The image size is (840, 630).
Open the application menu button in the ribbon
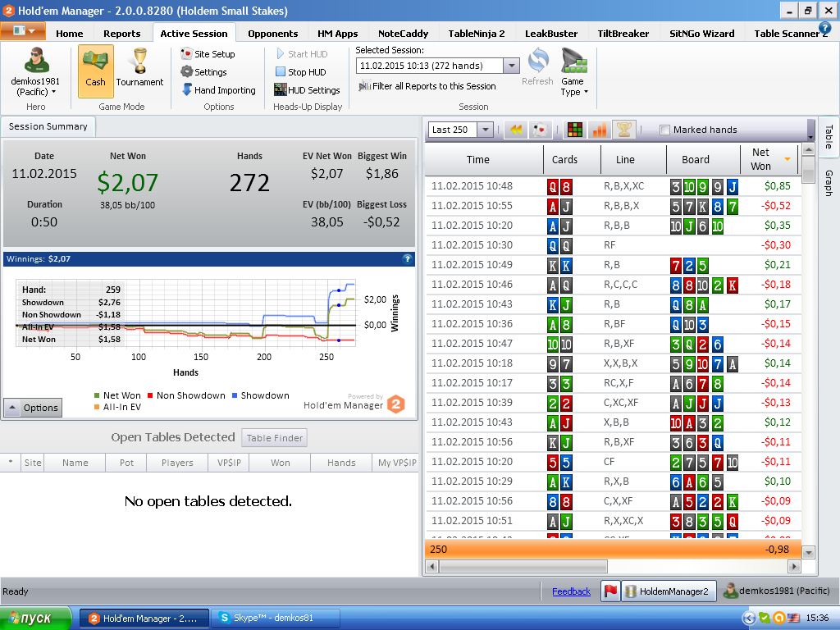[x=22, y=30]
